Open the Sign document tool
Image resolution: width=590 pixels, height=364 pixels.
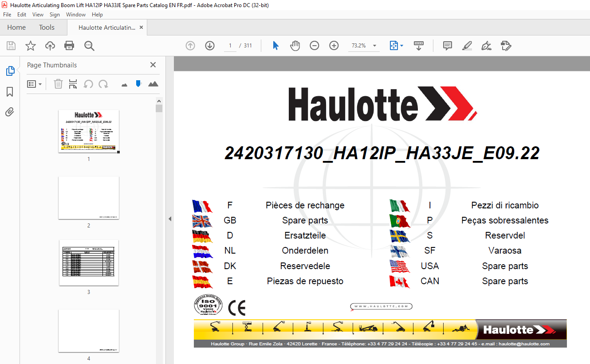(x=486, y=46)
